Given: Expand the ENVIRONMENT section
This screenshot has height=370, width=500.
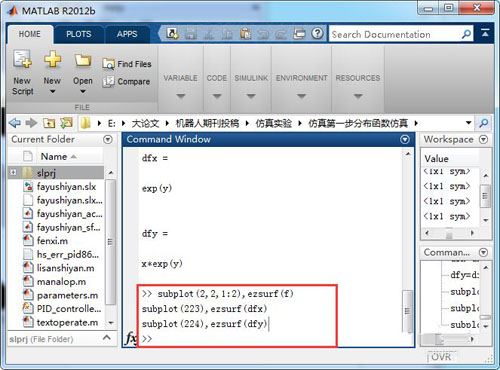Looking at the screenshot, I should click(x=301, y=96).
